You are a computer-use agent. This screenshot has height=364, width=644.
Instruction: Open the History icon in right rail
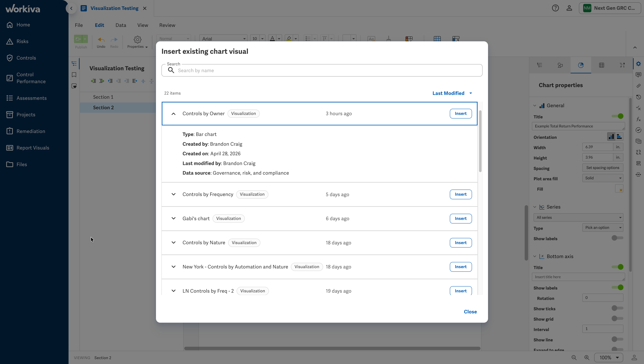pyautogui.click(x=638, y=97)
